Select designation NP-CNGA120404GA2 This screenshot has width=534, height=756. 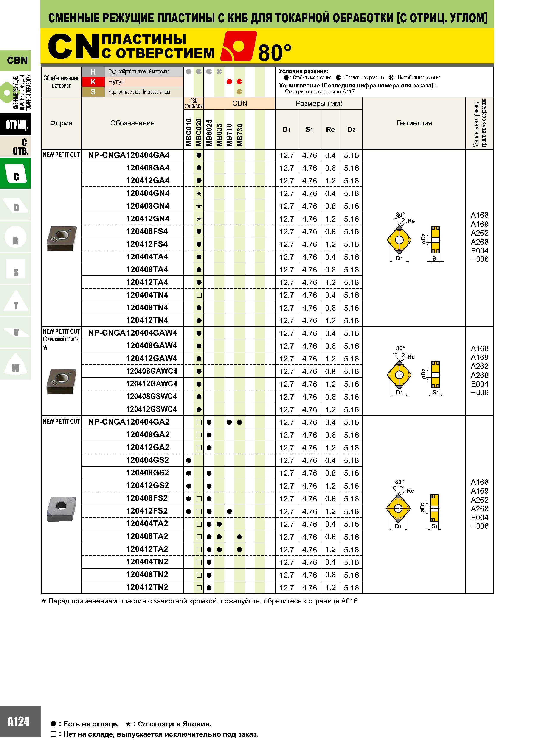click(x=129, y=422)
